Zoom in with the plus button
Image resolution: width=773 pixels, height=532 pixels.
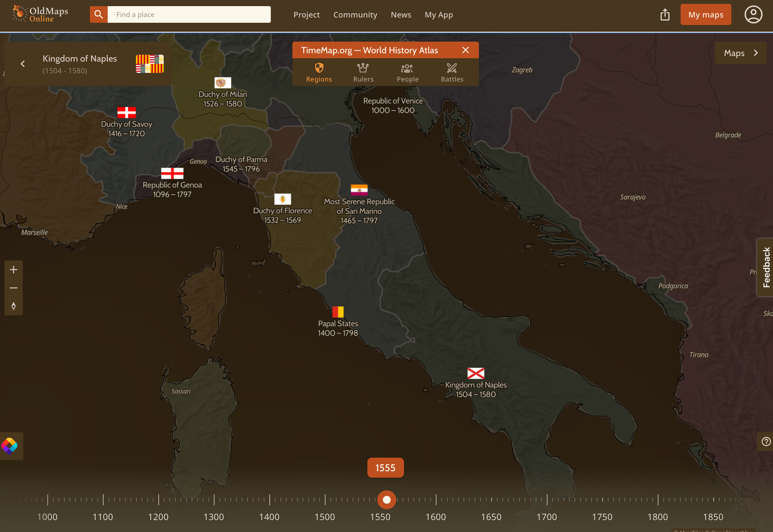(x=14, y=270)
